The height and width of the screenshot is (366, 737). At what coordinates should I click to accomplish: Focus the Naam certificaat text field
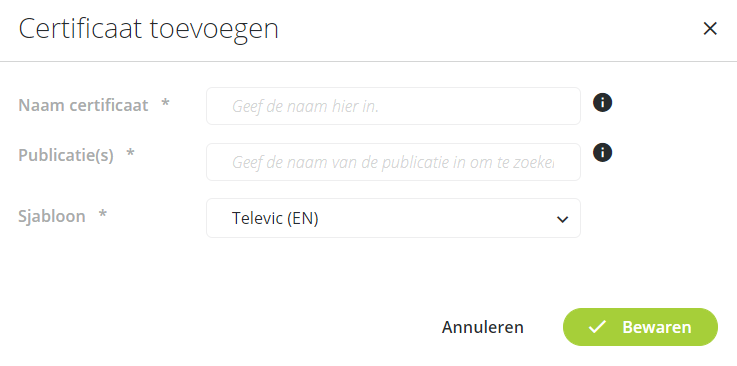pos(393,106)
